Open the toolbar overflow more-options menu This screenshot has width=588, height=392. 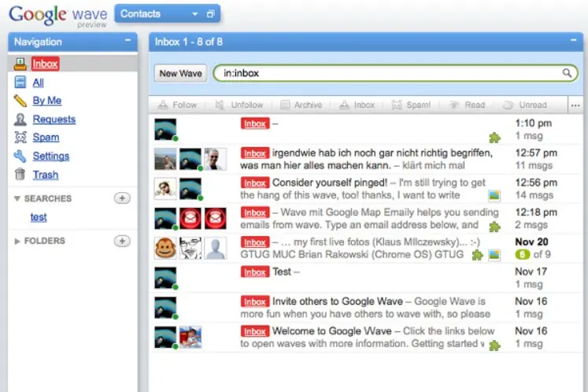click(575, 105)
